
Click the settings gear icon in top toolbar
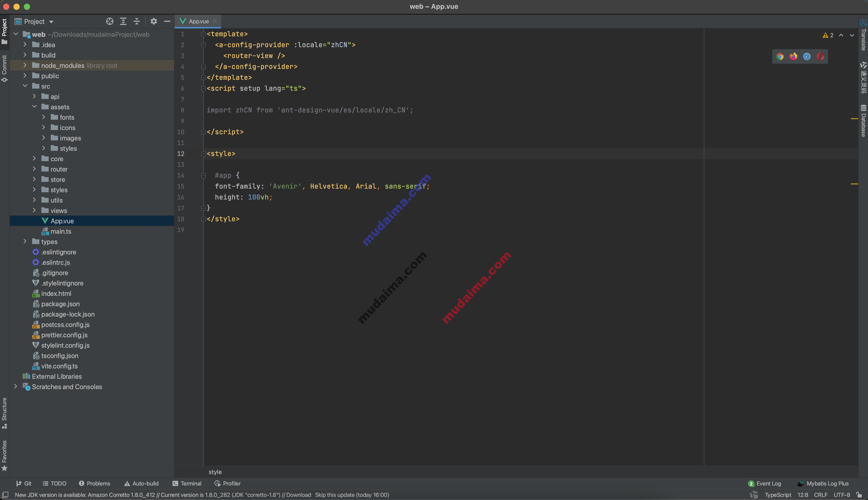tap(154, 22)
